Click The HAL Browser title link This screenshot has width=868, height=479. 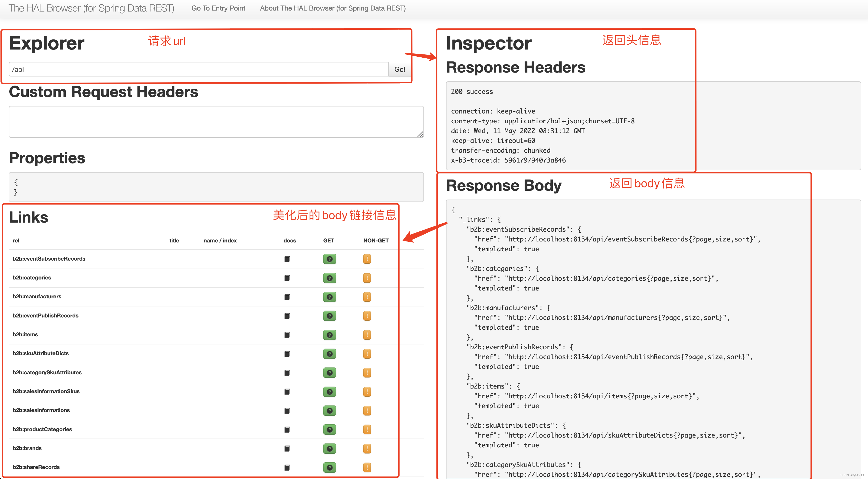pos(91,8)
